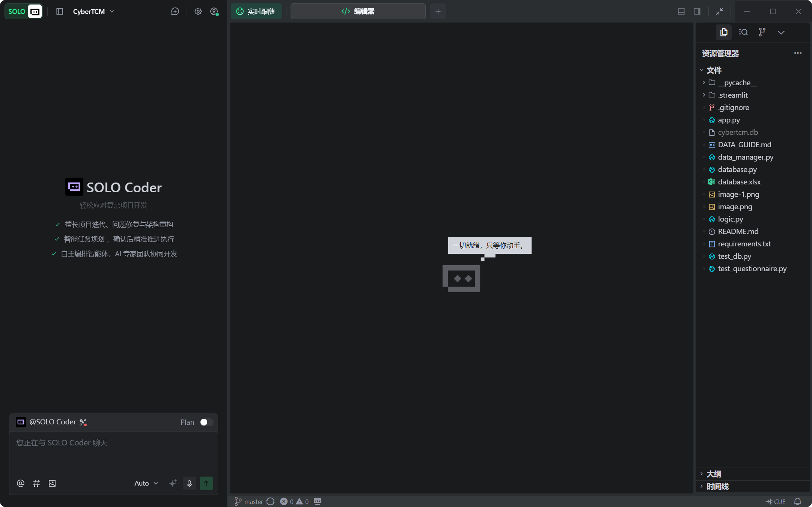Image resolution: width=812 pixels, height=507 pixels.
Task: Toggle the left sidebar panel icon
Action: coord(60,11)
